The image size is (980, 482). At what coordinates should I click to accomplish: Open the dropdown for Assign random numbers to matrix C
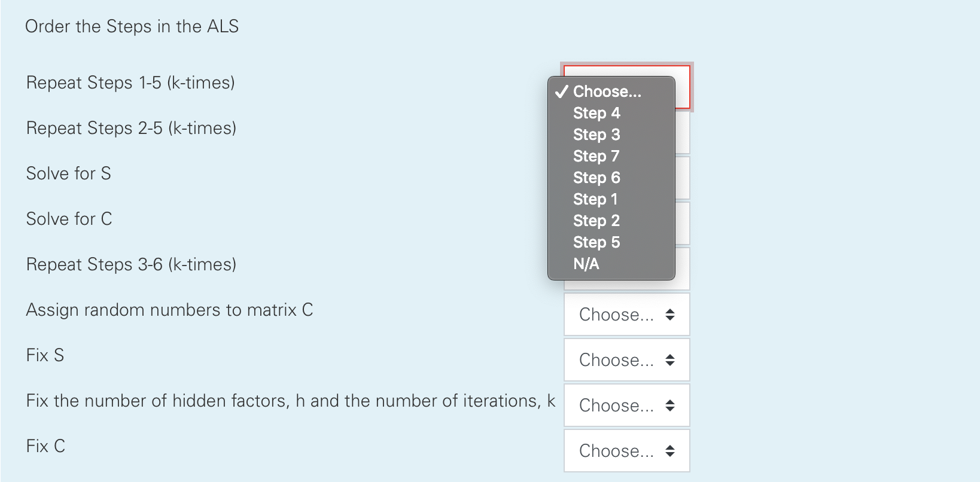(626, 314)
